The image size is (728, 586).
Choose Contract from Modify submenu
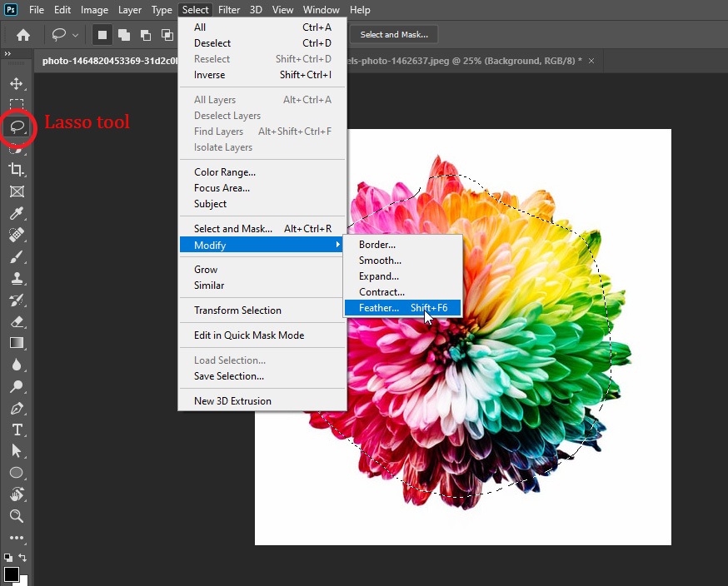402,292
